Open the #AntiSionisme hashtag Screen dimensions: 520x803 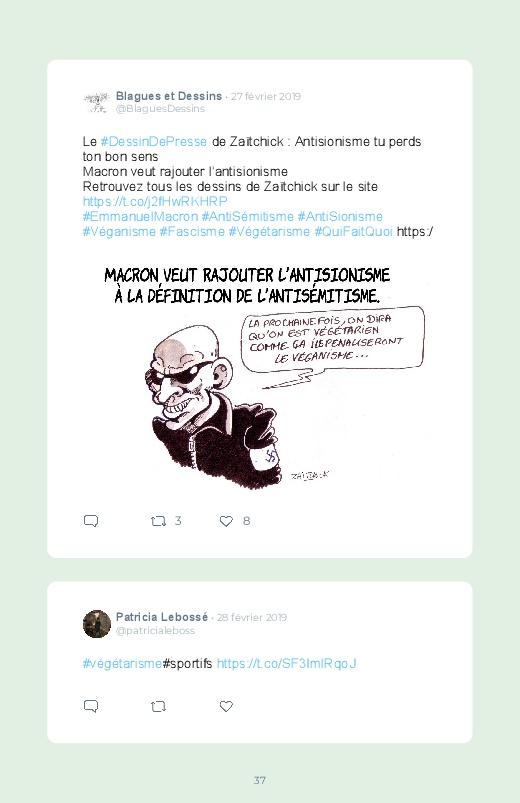click(x=340, y=217)
